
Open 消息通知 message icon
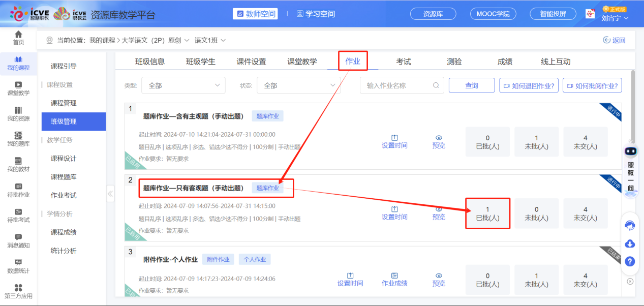[x=18, y=237]
